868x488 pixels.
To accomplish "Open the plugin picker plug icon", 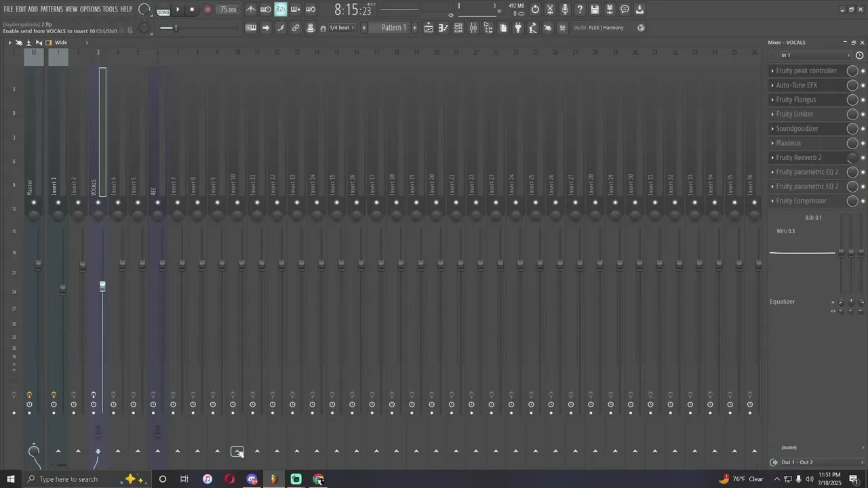I will [x=518, y=28].
